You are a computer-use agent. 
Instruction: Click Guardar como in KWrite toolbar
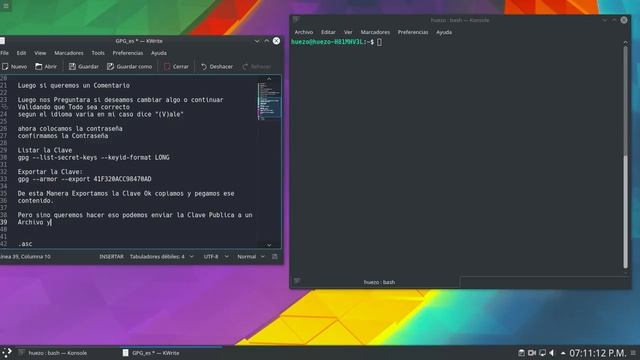click(x=129, y=67)
